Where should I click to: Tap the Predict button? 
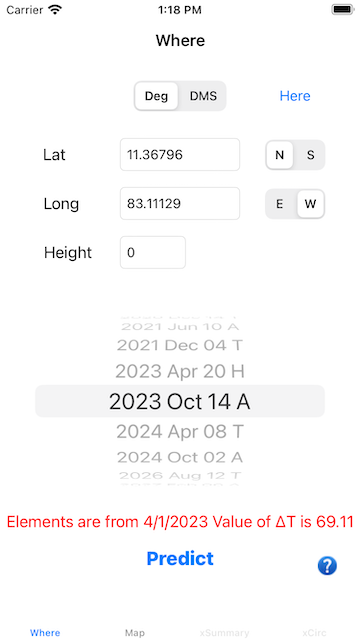tap(180, 558)
